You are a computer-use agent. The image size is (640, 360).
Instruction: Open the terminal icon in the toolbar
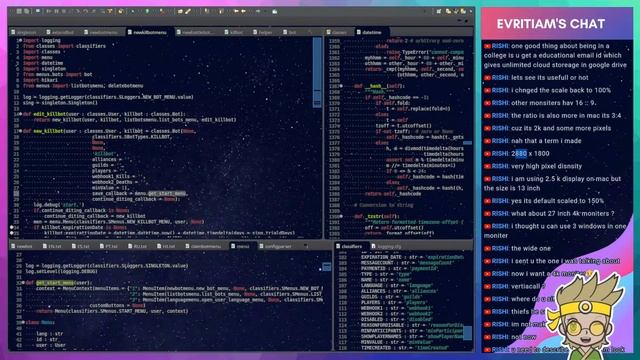click(x=38, y=11)
